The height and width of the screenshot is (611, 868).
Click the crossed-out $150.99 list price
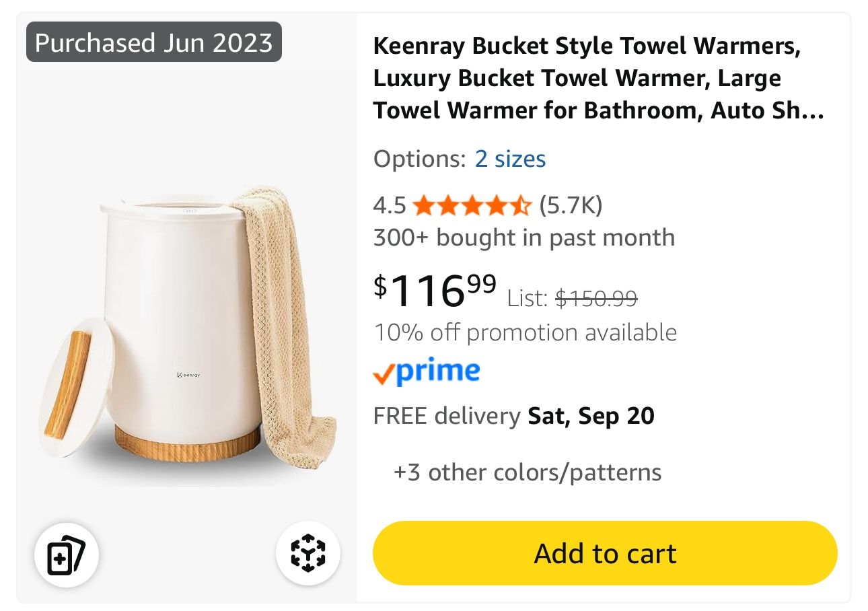tap(596, 297)
